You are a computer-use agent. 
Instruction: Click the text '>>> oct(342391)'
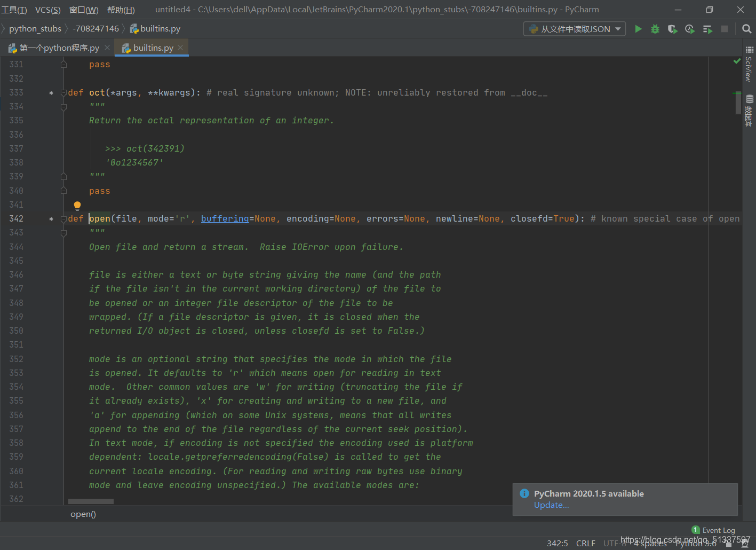click(145, 148)
